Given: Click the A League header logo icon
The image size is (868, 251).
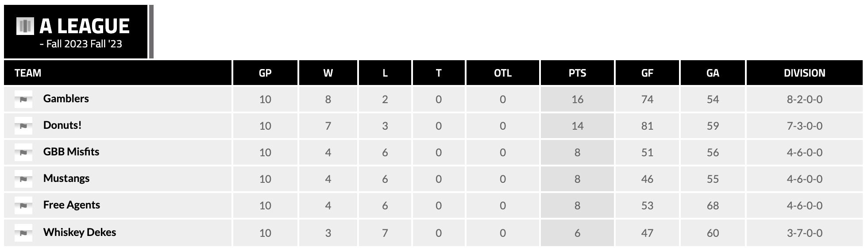Looking at the screenshot, I should tap(25, 26).
